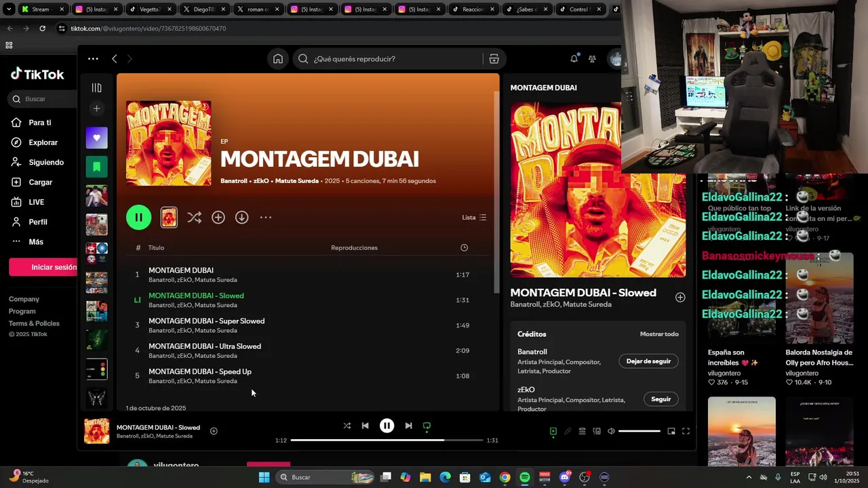Toggle the Now Playing view icon
This screenshot has height=488, width=868.
(553, 431)
